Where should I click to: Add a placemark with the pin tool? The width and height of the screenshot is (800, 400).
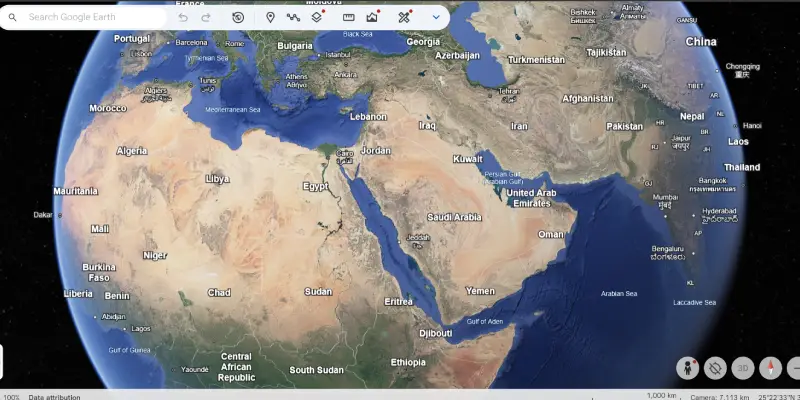(270, 17)
